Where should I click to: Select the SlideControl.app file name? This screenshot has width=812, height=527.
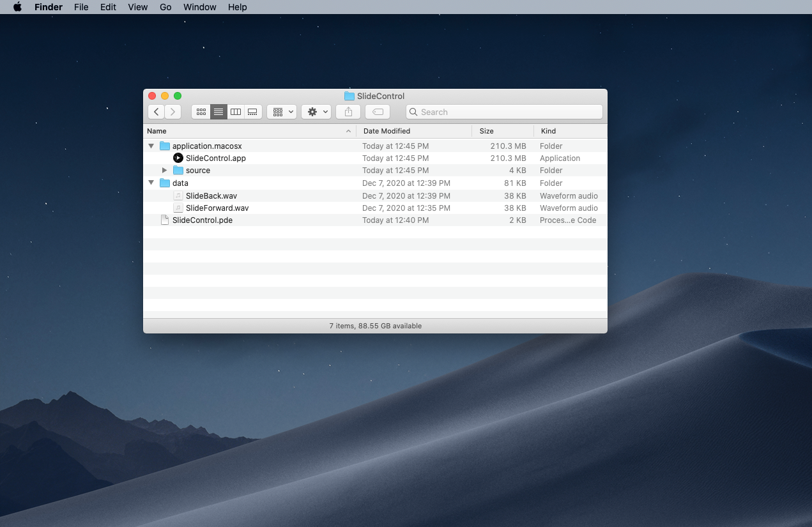coord(216,158)
